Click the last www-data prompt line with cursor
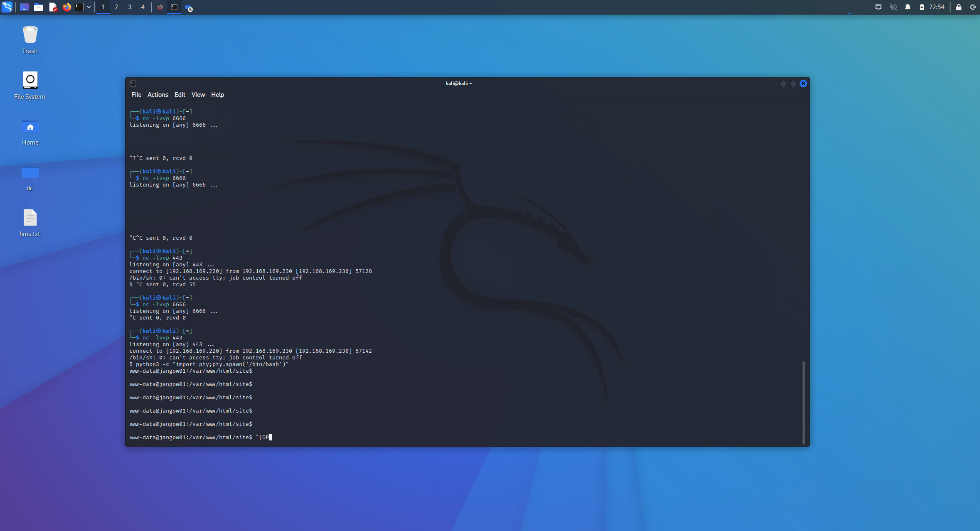 click(201, 438)
